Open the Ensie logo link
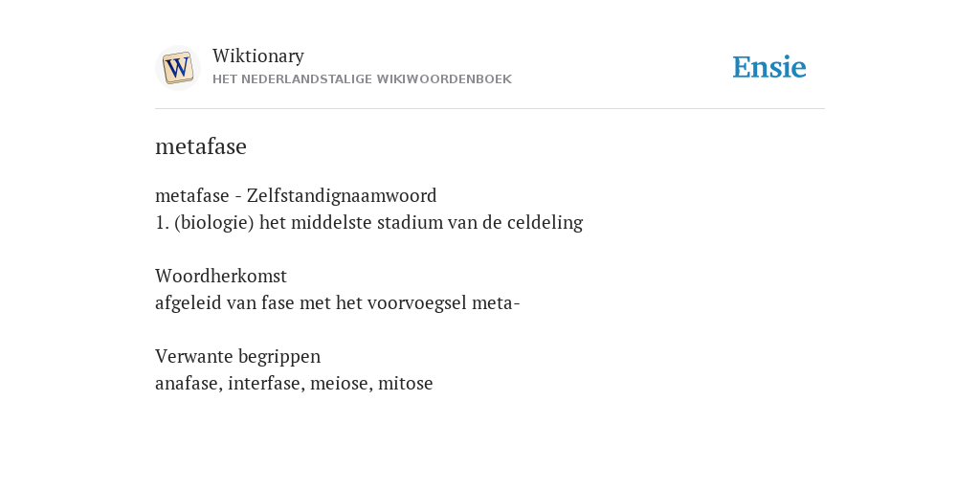The image size is (980, 490). [x=769, y=68]
